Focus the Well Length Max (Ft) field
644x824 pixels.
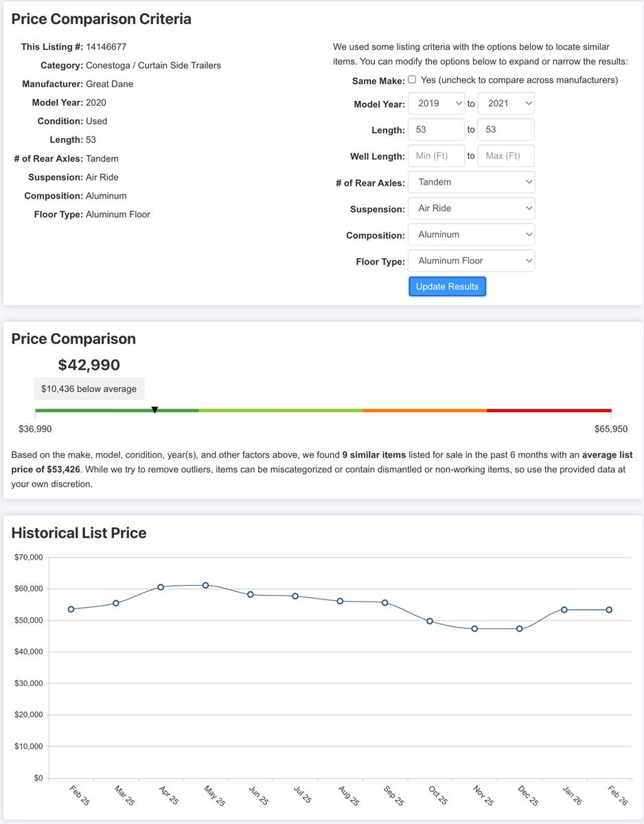(505, 156)
